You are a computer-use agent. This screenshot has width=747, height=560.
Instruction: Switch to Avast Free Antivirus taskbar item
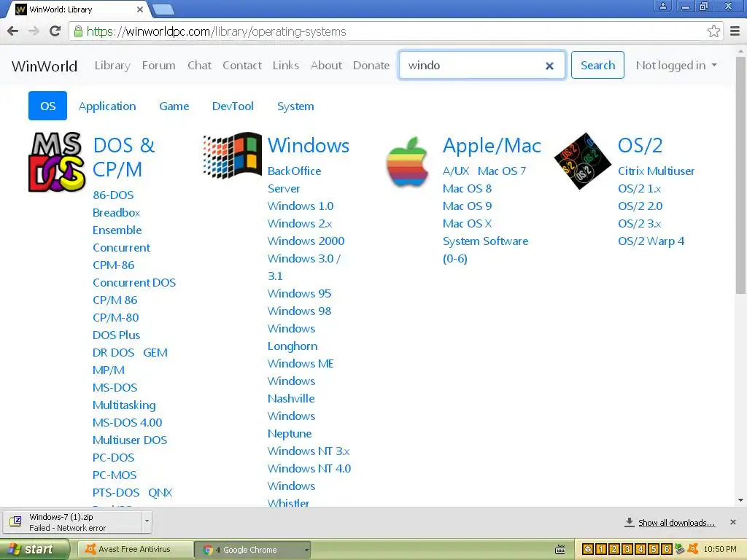click(135, 550)
